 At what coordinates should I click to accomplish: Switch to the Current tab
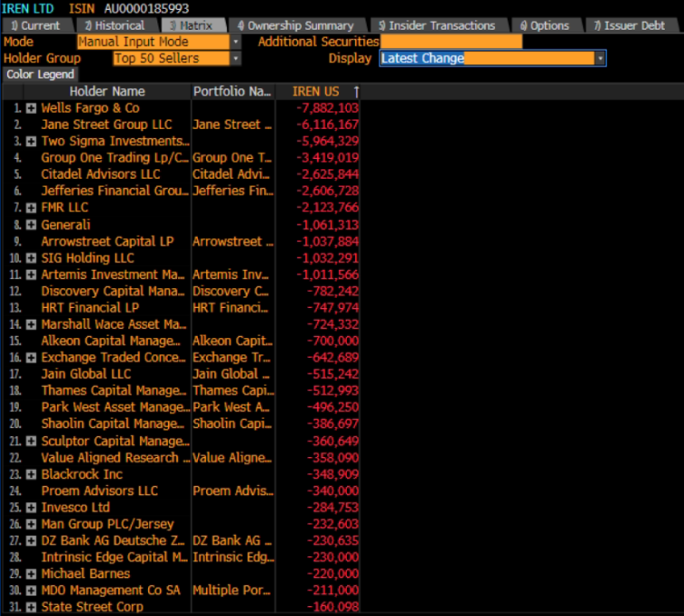[37, 25]
